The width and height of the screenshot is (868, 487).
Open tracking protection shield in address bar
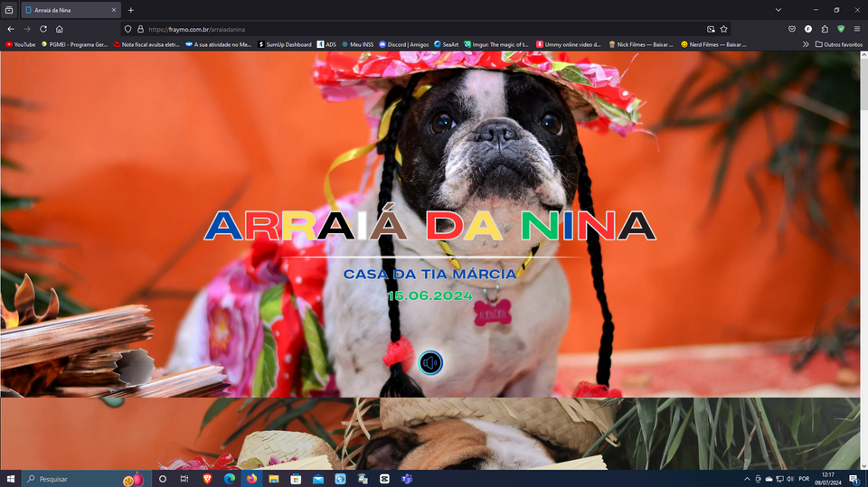127,29
